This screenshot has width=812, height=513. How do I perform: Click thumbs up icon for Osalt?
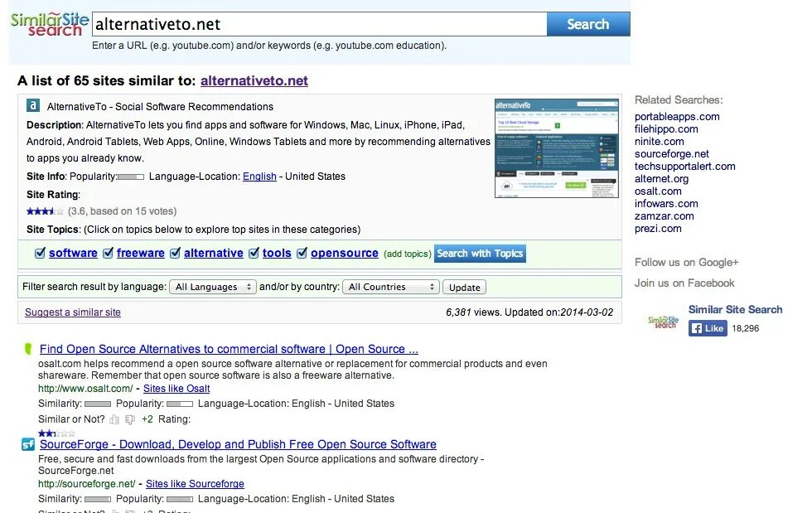114,419
